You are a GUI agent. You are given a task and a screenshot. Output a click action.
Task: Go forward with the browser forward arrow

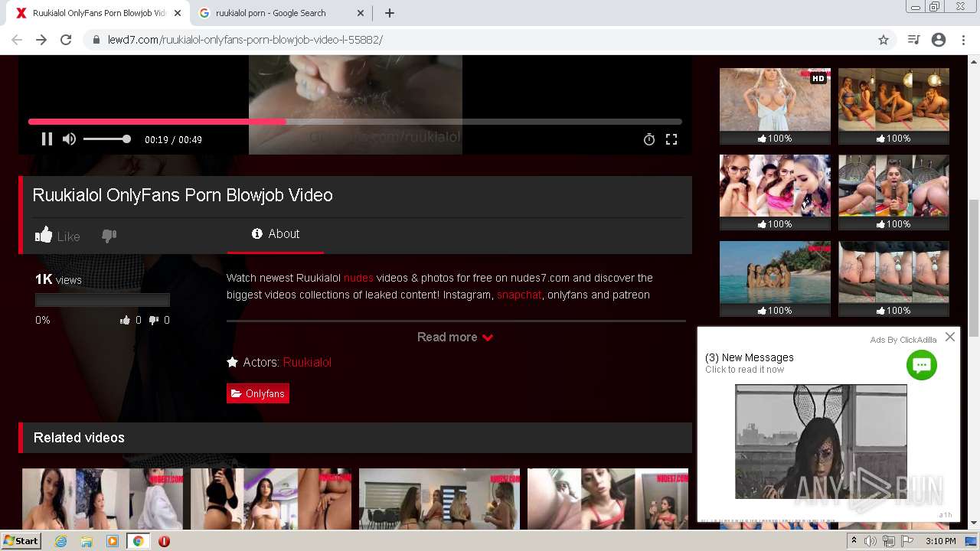[41, 40]
